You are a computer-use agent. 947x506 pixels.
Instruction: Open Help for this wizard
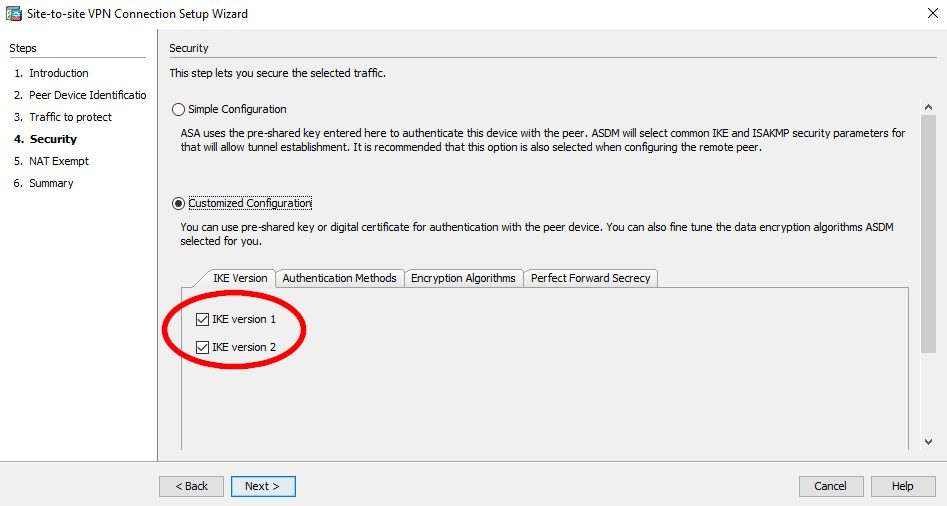902,486
